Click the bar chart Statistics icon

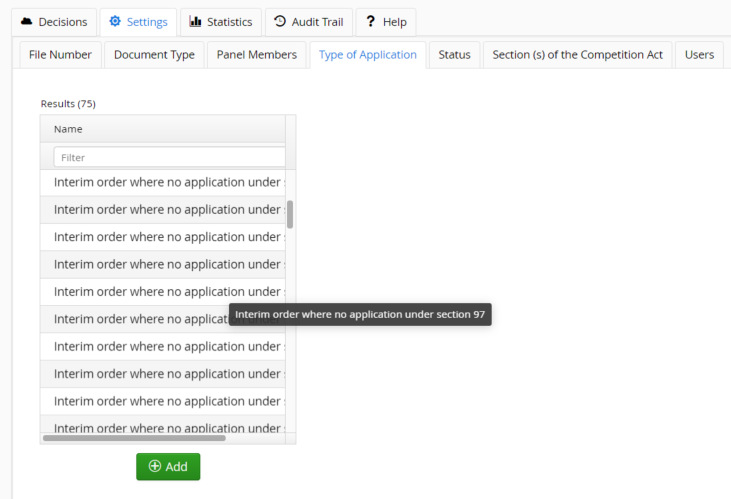coord(195,22)
